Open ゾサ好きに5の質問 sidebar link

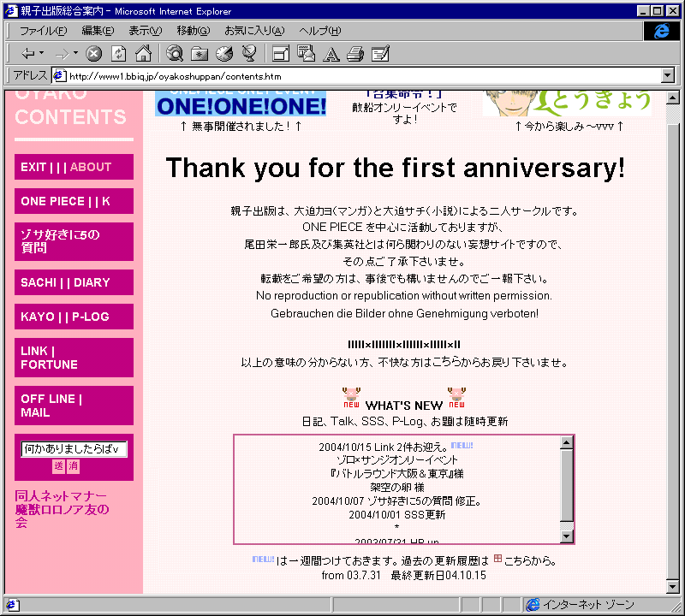(x=60, y=241)
